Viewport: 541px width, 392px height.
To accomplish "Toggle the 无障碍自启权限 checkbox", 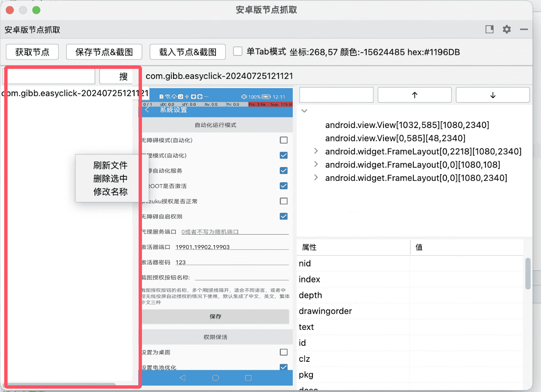I will coord(284,217).
